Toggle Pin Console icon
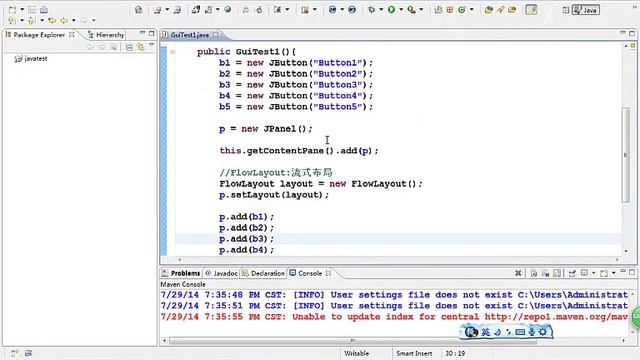Viewport: 640px width, 360px height. point(572,273)
